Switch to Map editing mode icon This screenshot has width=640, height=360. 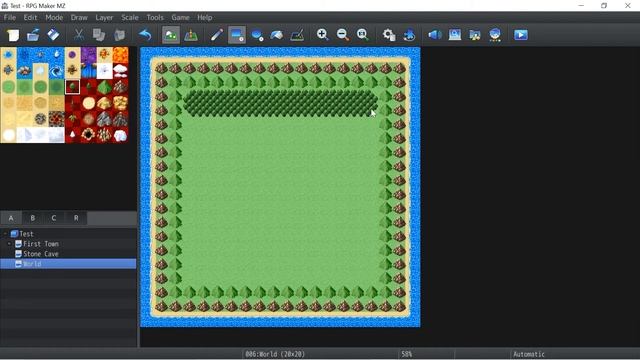pos(171,35)
